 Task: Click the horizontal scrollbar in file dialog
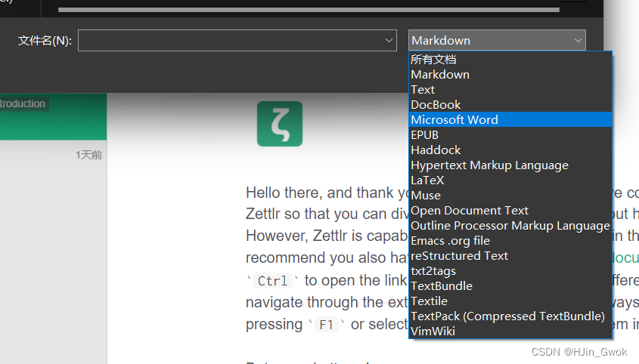click(309, 10)
